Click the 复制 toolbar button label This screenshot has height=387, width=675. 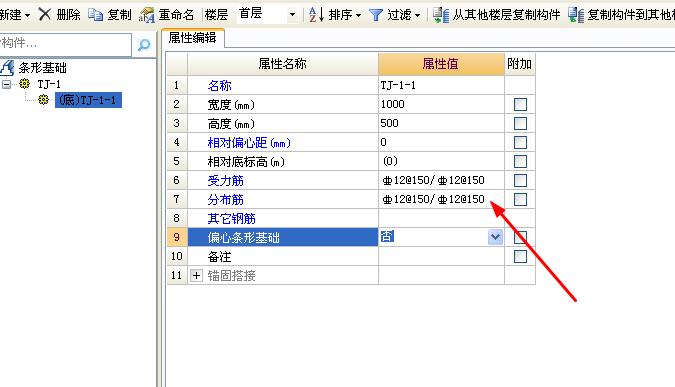(x=119, y=15)
